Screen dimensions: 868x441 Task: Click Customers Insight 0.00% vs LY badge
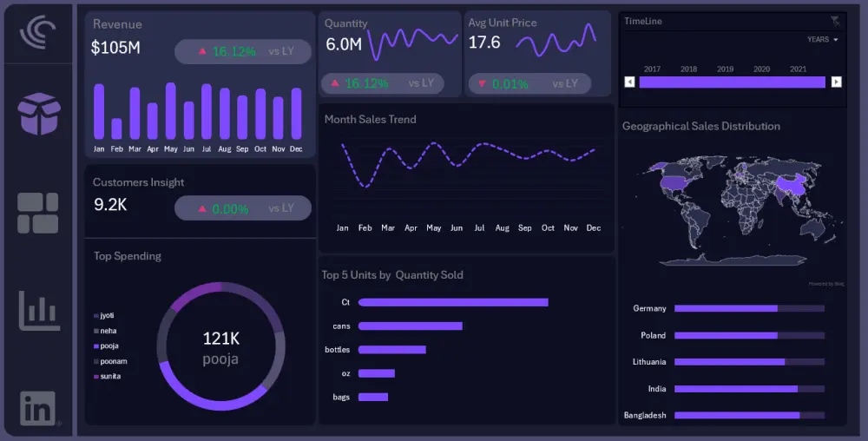[x=243, y=208]
